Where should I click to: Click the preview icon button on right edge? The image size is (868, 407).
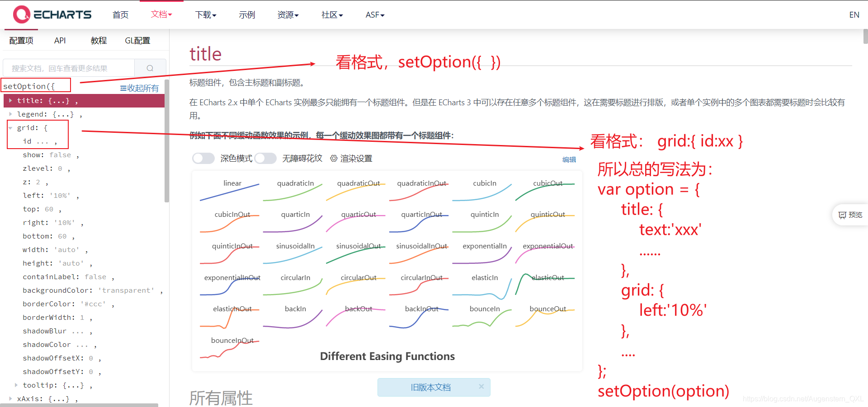coord(850,215)
